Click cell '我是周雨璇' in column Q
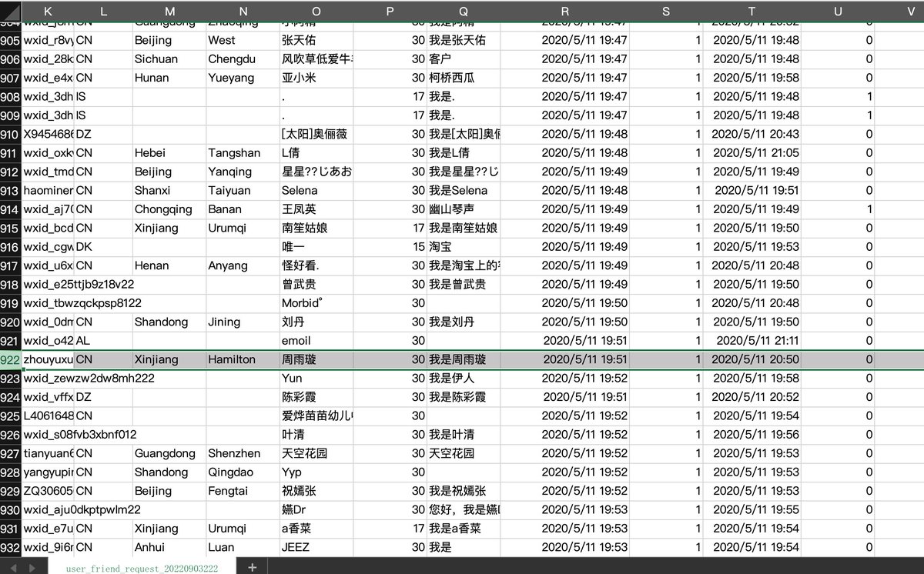 [464, 359]
